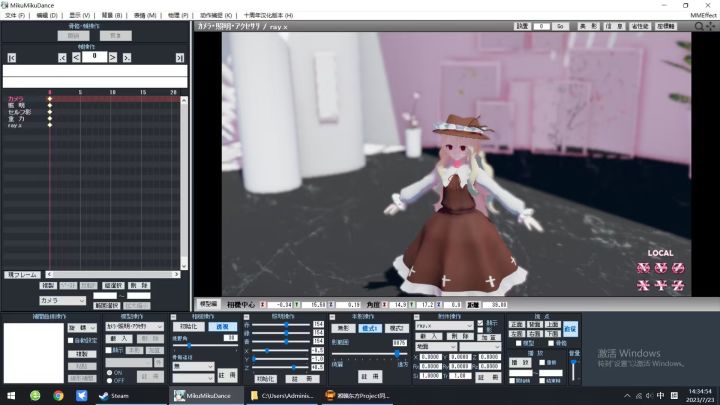Open the Physics (P) menu
This screenshot has height=405, width=720.
pos(178,15)
